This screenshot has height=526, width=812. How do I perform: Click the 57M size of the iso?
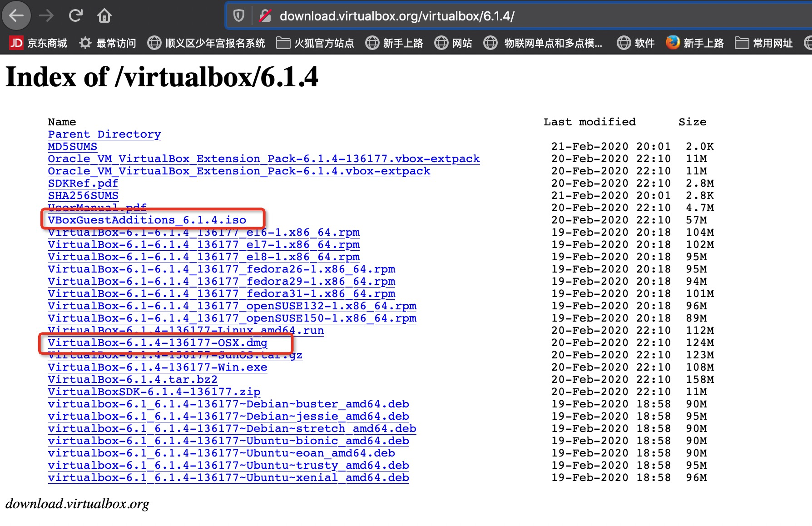tap(696, 220)
